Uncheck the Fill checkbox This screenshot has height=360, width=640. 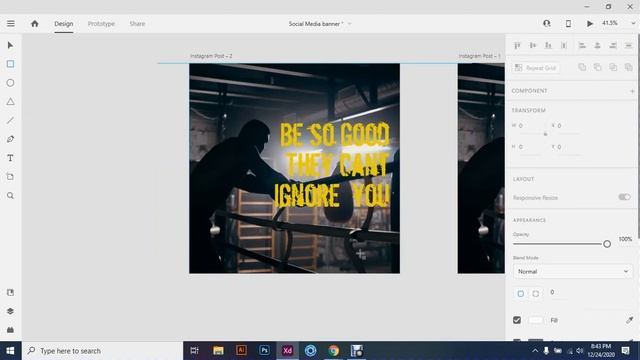(517, 320)
